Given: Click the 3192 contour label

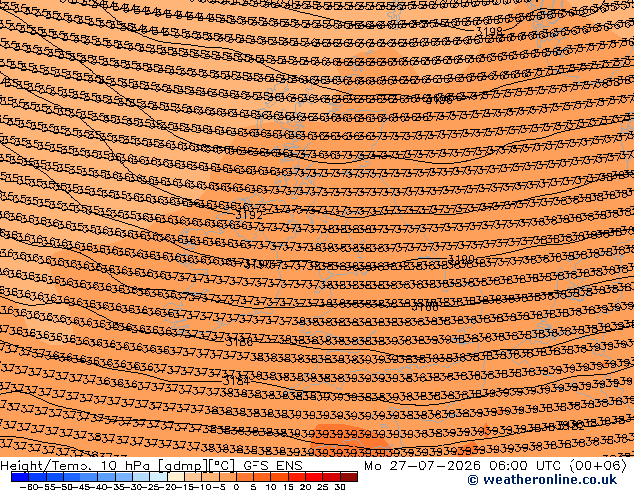Looking at the screenshot, I should coord(249,215).
